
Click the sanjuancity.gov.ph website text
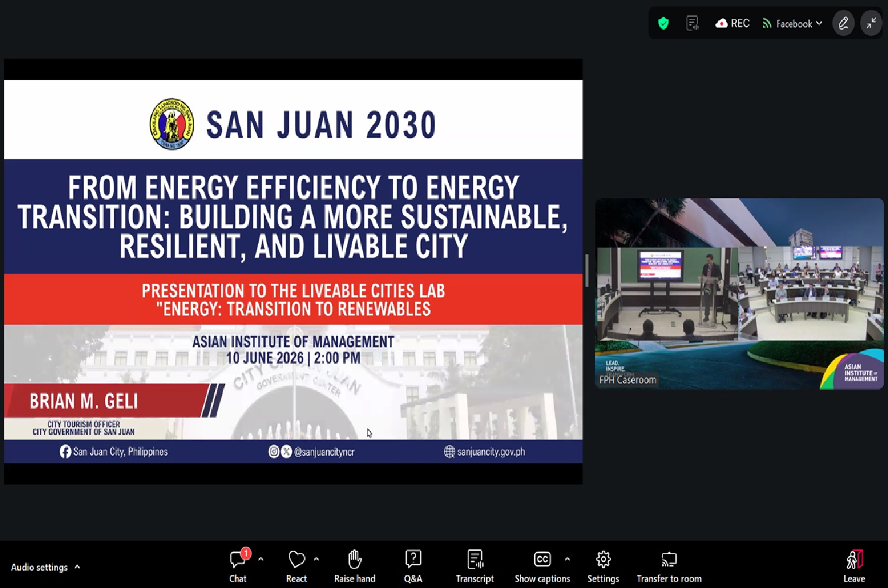491,452
